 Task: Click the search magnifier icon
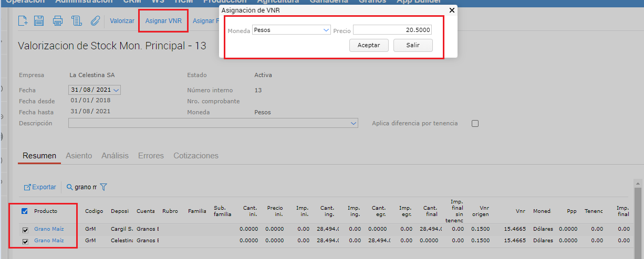(69, 187)
